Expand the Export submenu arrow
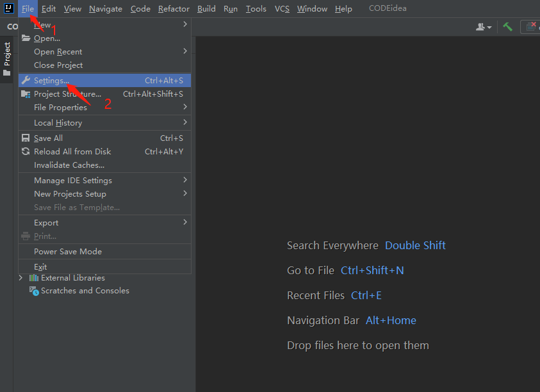Screen dimensions: 540x392 (185, 222)
